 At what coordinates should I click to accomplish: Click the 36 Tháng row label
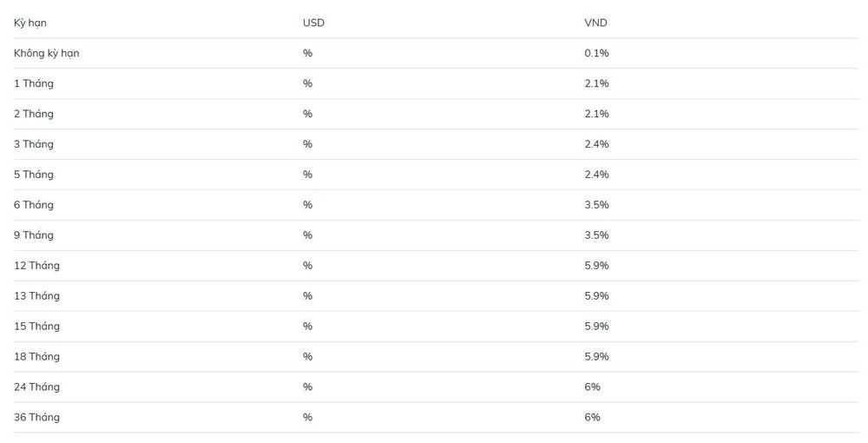point(36,418)
